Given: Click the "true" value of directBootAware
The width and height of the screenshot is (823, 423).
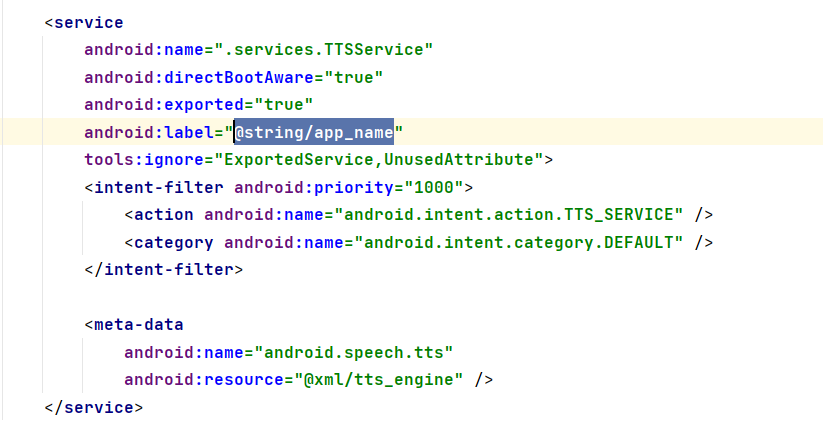Looking at the screenshot, I should 354,78.
